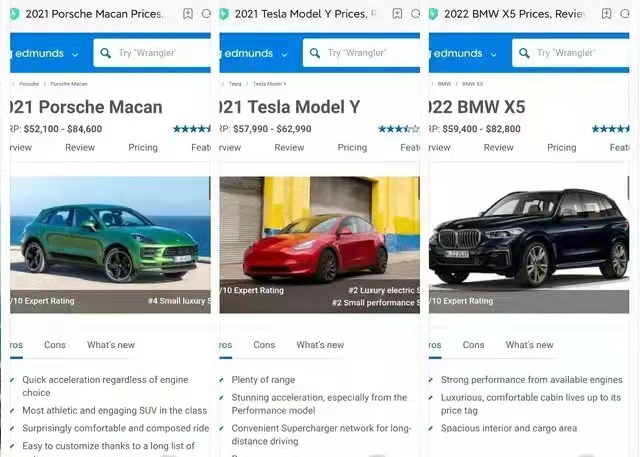Viewport: 640px width, 457px height.
Task: Click '$57,990 - $62,990' price range
Action: [272, 129]
